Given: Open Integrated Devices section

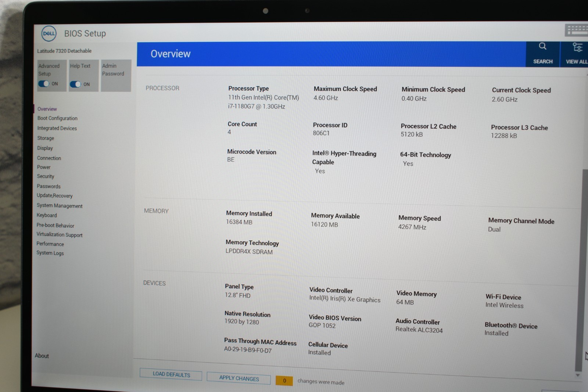Looking at the screenshot, I should (x=57, y=128).
